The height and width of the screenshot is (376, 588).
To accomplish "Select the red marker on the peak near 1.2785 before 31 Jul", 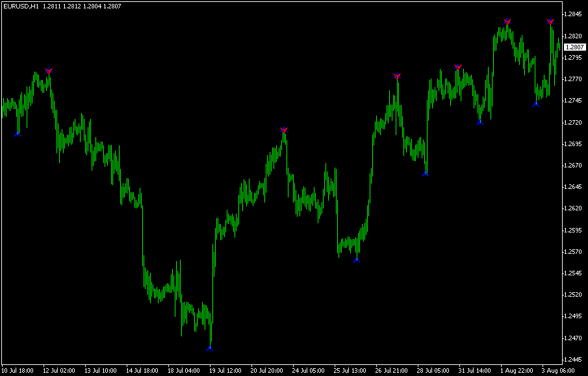I will coord(458,67).
